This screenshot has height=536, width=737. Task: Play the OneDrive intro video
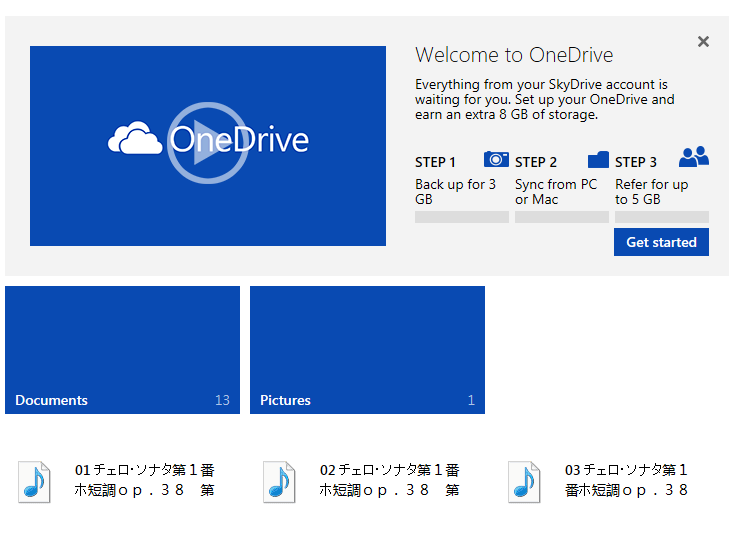click(207, 142)
